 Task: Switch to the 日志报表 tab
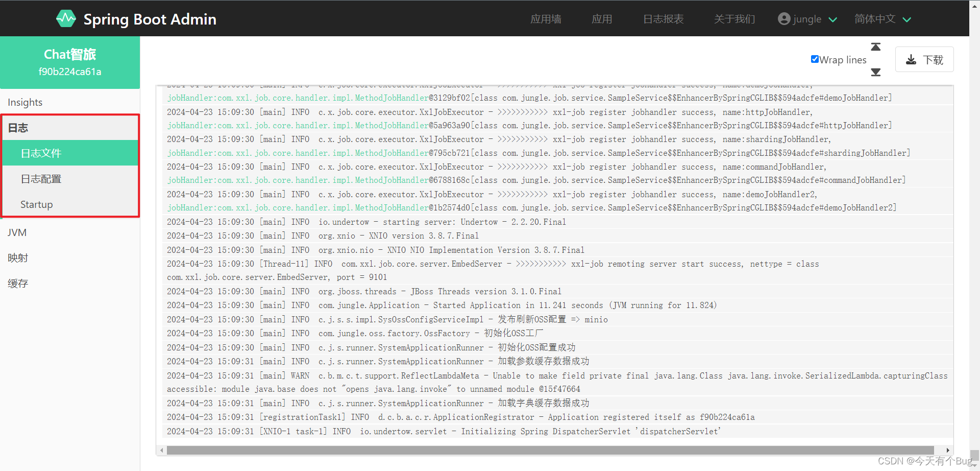pos(663,19)
